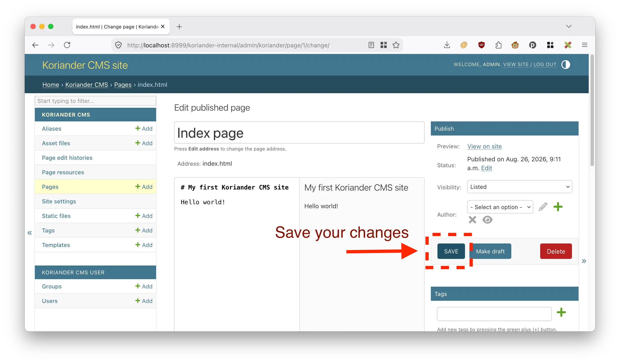This screenshot has width=620, height=364.
Task: Open the Author select dropdown
Action: tap(500, 207)
